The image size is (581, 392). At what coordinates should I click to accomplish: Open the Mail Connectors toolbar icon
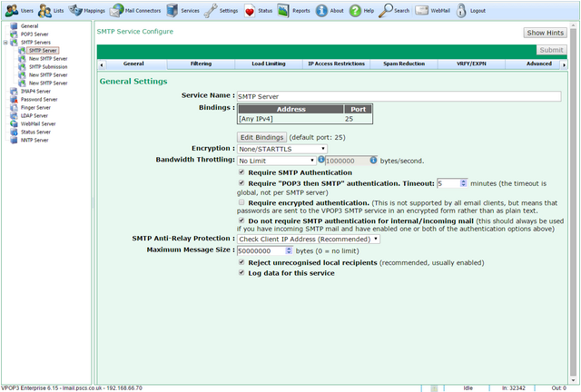(x=117, y=11)
